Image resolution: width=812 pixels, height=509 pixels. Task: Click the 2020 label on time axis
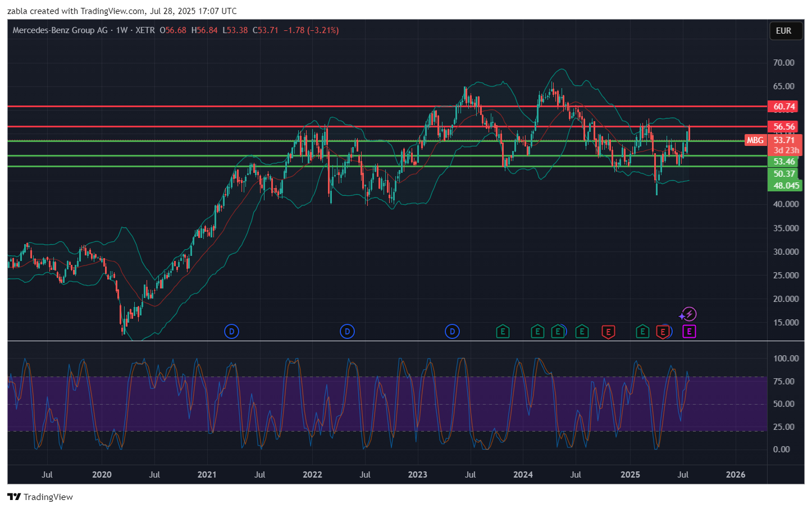[102, 475]
